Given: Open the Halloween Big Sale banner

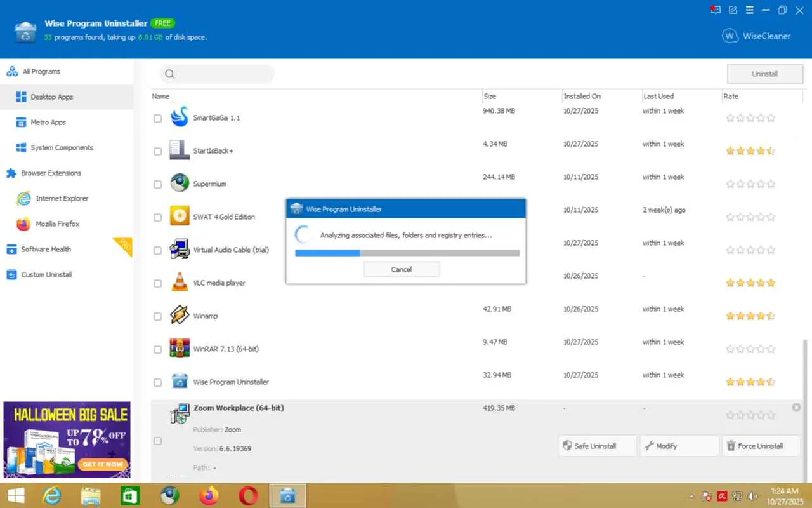Looking at the screenshot, I should (x=67, y=439).
